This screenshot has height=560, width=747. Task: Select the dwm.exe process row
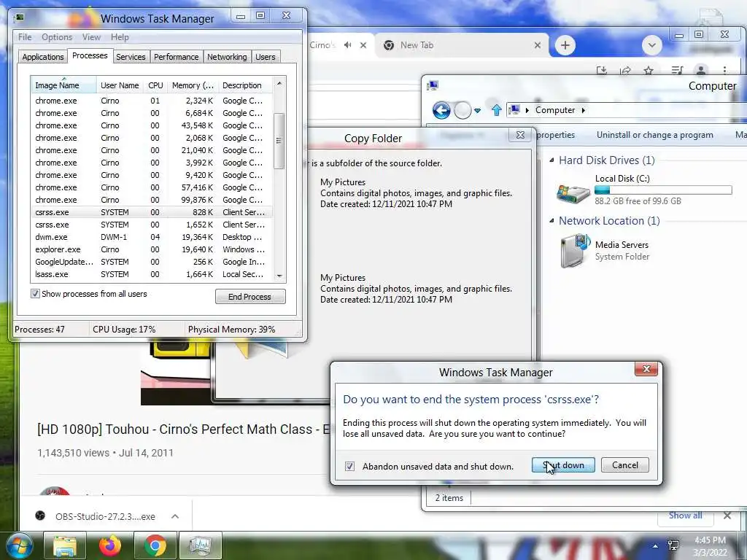pyautogui.click(x=152, y=237)
